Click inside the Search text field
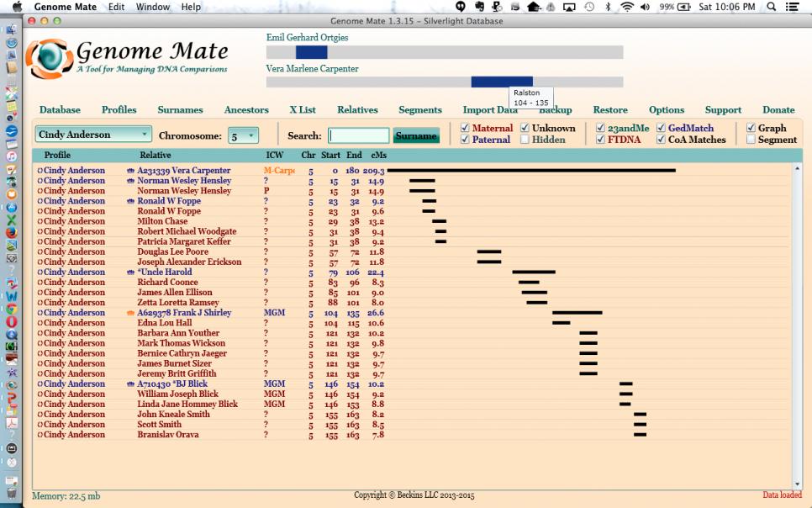Viewport: 812px width, 508px height. [358, 135]
